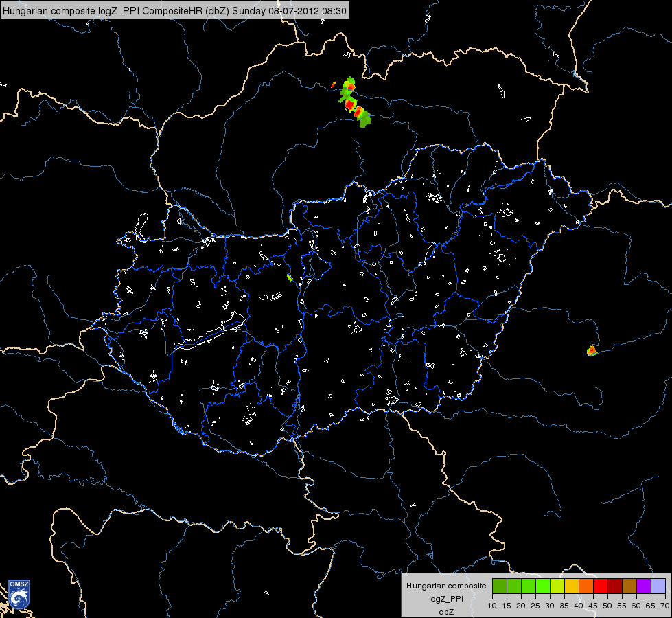
Task: Click the tiny green echo in central Hungary
Action: [290, 278]
